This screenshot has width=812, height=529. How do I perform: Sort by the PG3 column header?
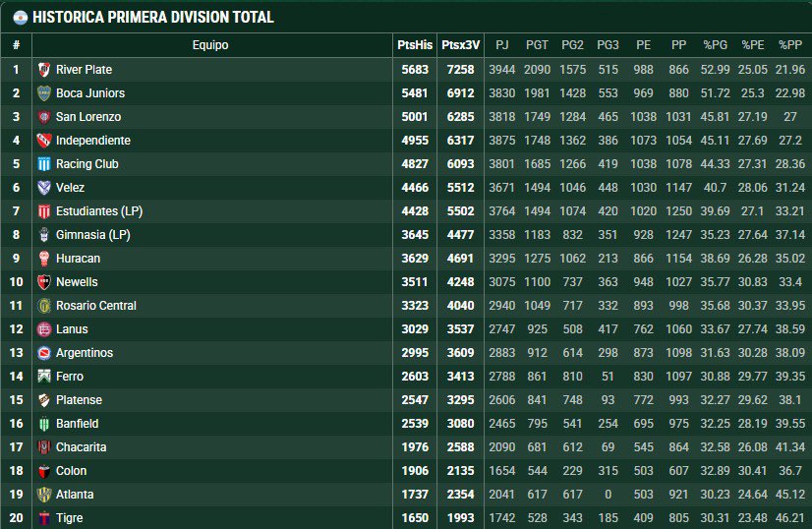[x=608, y=45]
